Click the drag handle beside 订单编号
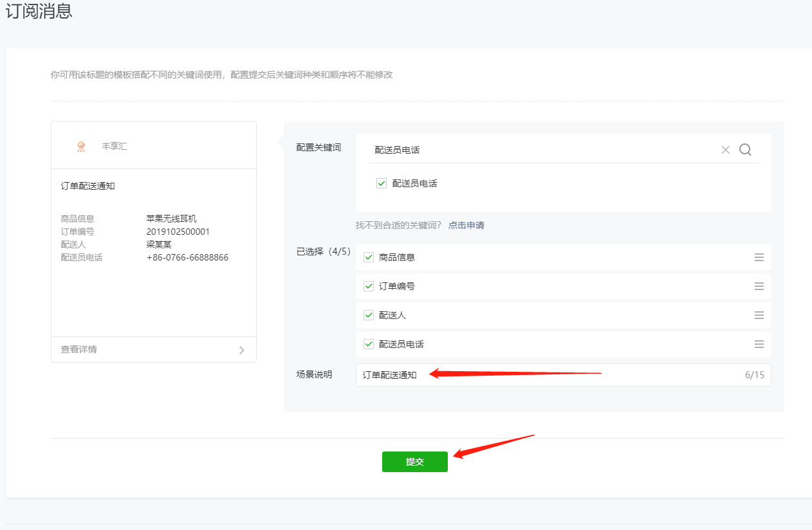This screenshot has height=530, width=812. (759, 286)
